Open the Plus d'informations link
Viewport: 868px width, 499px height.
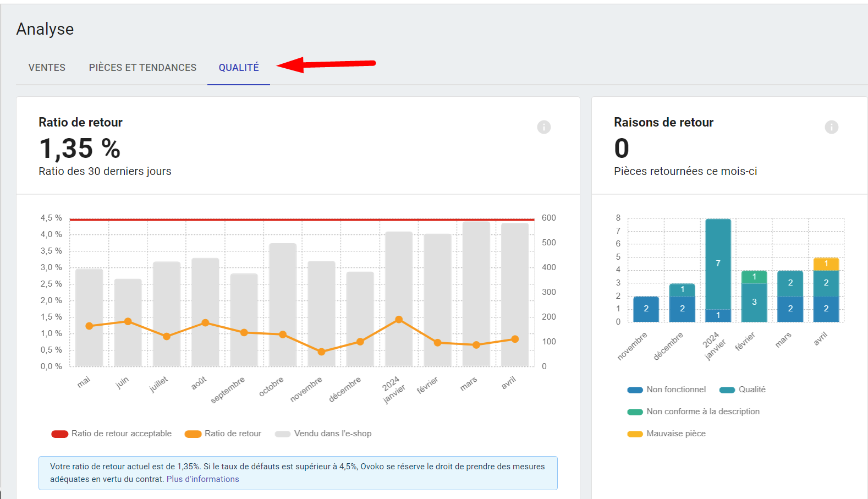202,479
